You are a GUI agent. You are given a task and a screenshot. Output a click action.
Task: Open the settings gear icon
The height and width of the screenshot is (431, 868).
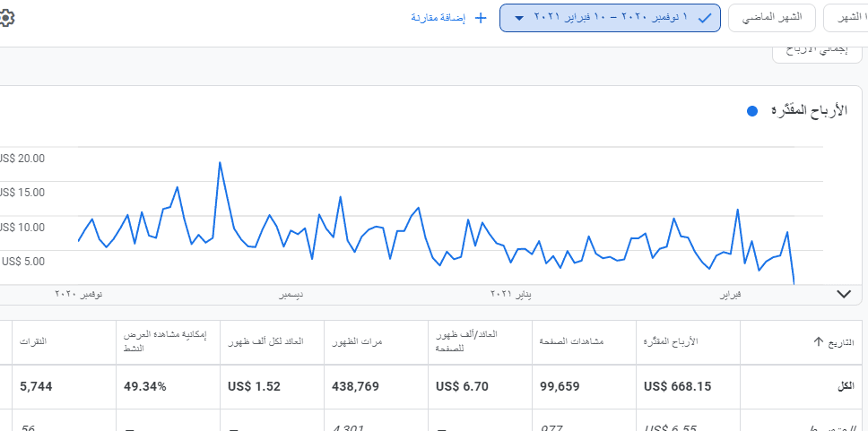tap(4, 17)
